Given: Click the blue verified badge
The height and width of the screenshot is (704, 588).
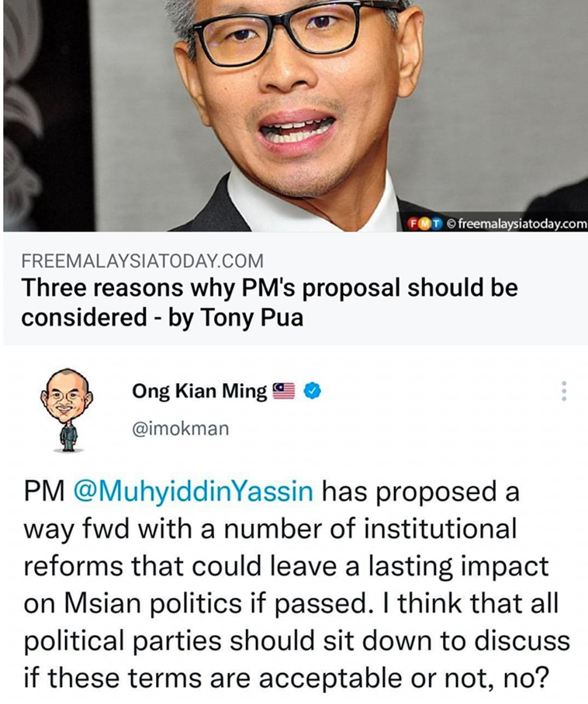Looking at the screenshot, I should coord(312,391).
